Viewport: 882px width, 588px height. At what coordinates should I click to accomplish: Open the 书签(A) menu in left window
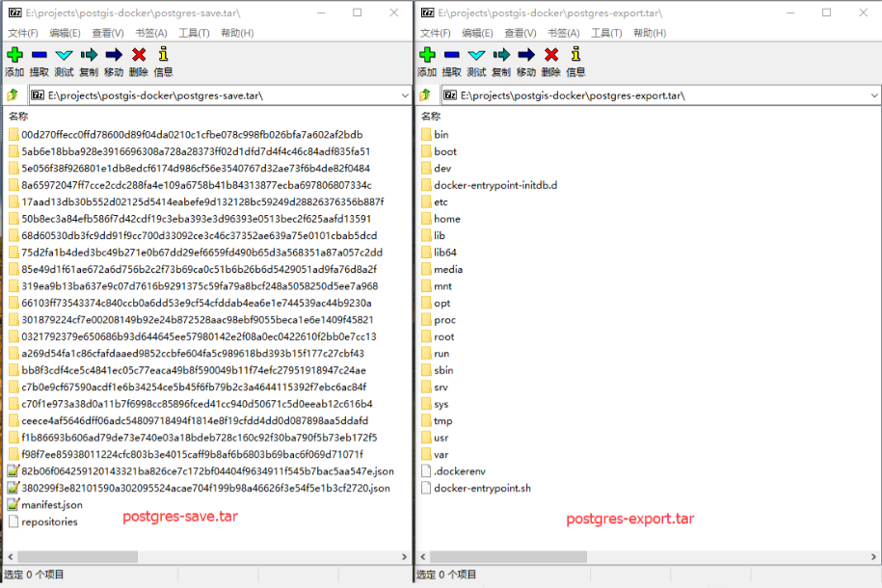coord(152,33)
